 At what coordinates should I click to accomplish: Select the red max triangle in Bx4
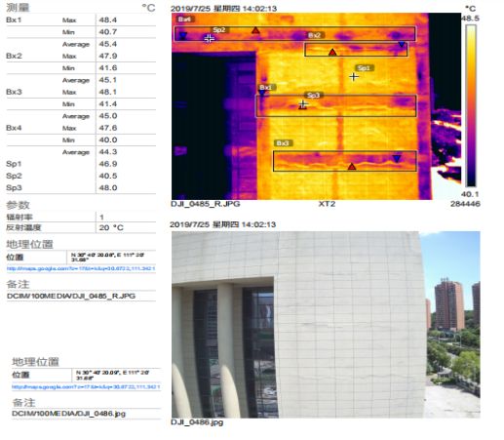click(255, 30)
